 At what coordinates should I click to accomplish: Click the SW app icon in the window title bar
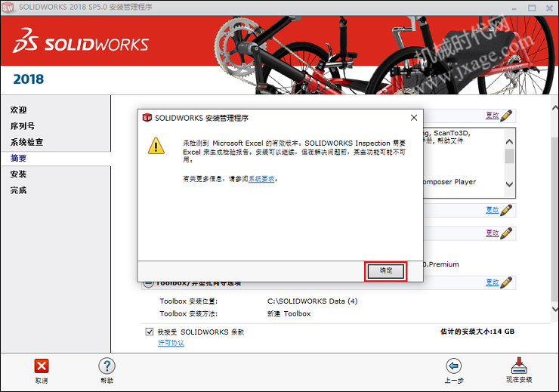point(8,8)
